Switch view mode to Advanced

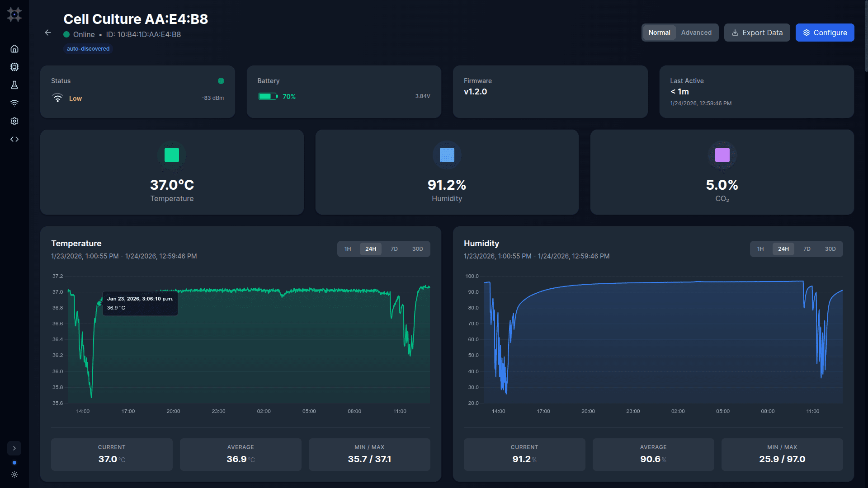pyautogui.click(x=696, y=32)
